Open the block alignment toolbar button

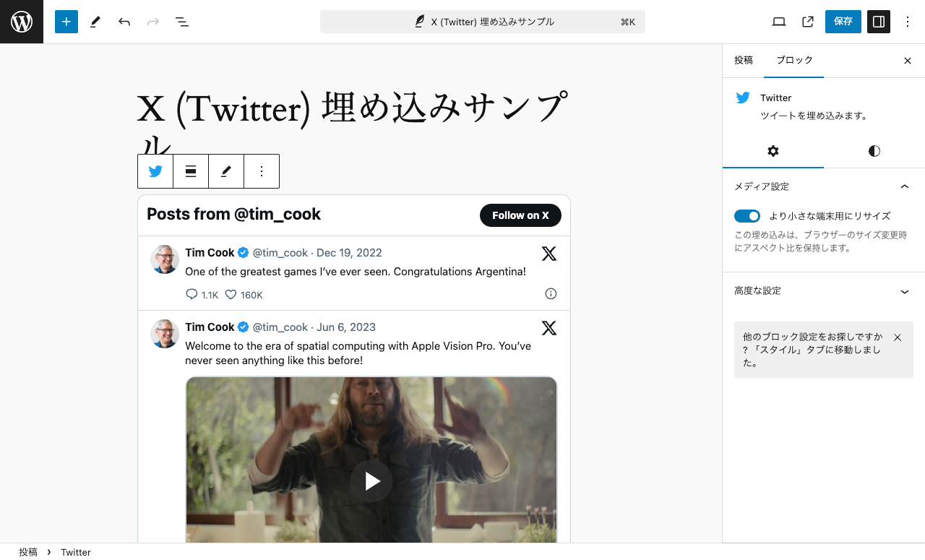(191, 171)
